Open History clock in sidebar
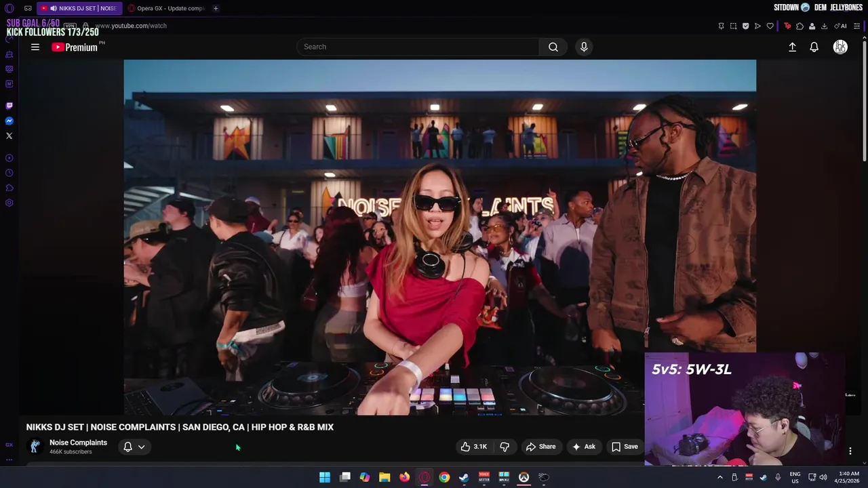Image resolution: width=868 pixels, height=488 pixels. pyautogui.click(x=9, y=173)
